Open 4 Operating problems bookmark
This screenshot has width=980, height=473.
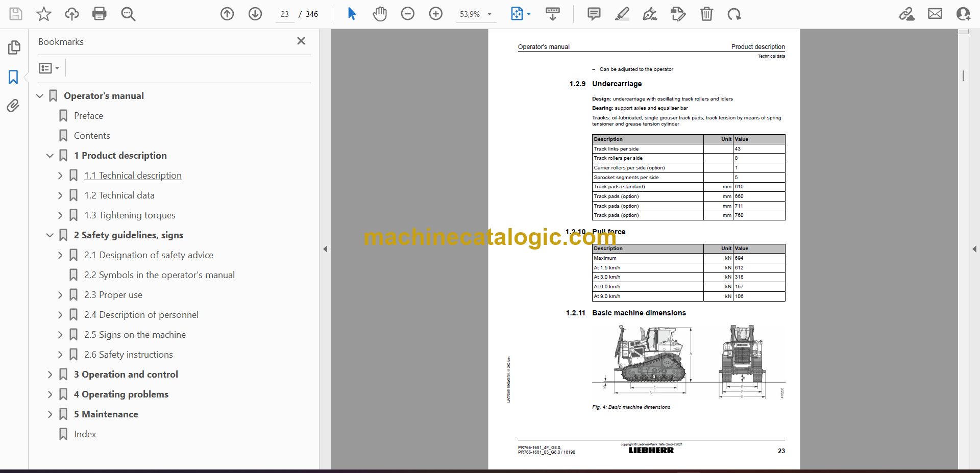pos(121,394)
